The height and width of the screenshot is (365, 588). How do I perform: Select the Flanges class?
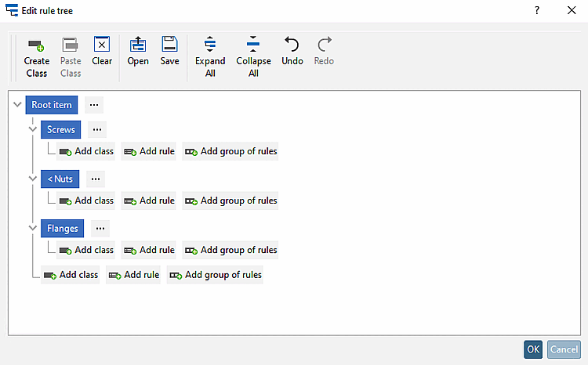62,229
